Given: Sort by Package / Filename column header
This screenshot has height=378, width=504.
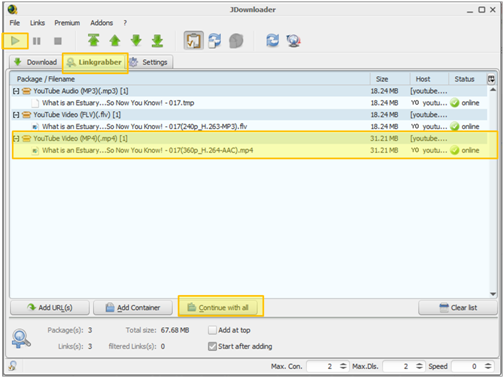Looking at the screenshot, I should pyautogui.click(x=190, y=79).
